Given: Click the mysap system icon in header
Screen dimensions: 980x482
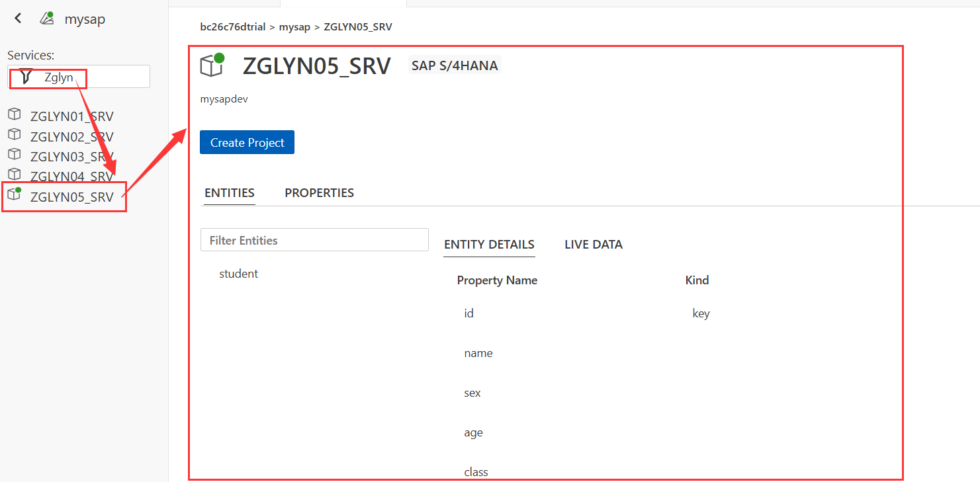Looking at the screenshot, I should pyautogui.click(x=46, y=19).
